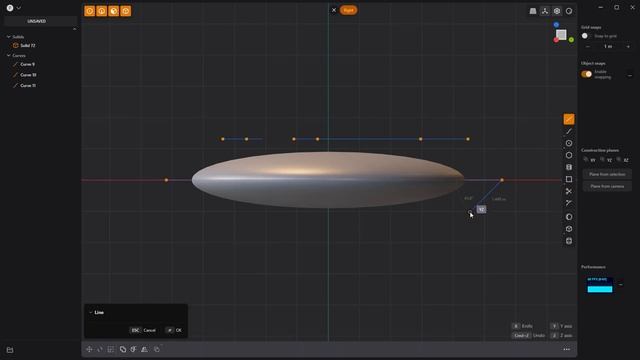Collapse the Performance graph section

(x=620, y=284)
